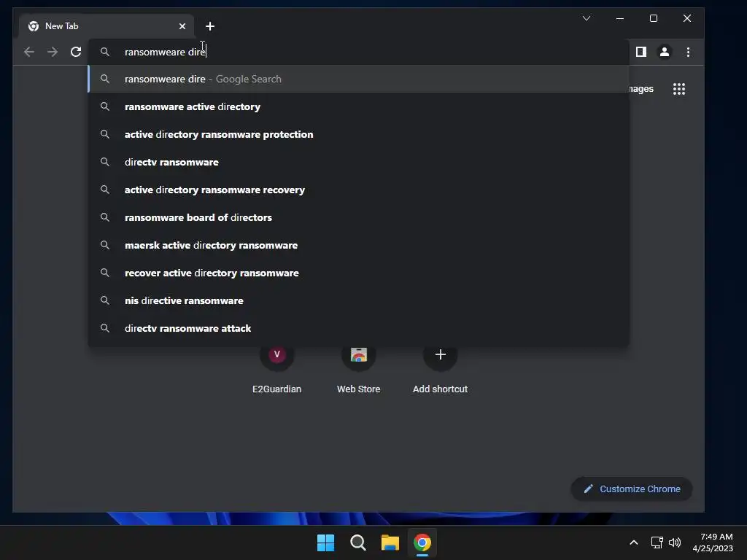Image resolution: width=747 pixels, height=560 pixels.
Task: Open File Explorer from taskbar
Action: click(x=390, y=542)
